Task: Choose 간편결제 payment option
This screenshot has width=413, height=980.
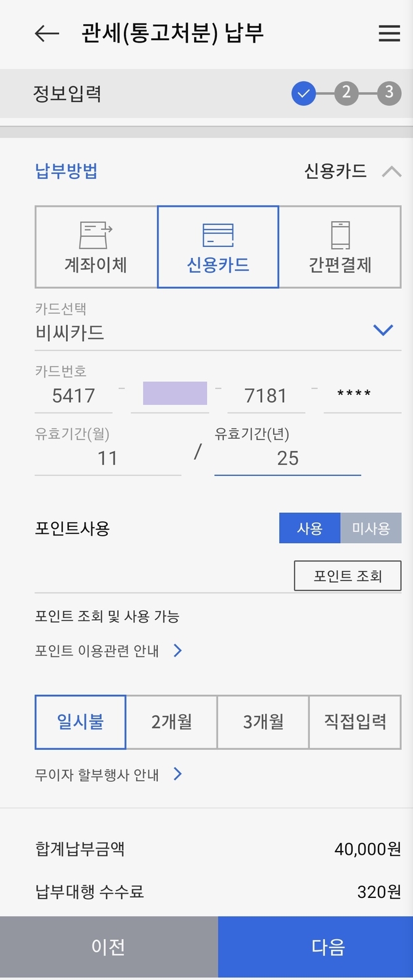Action: 340,247
